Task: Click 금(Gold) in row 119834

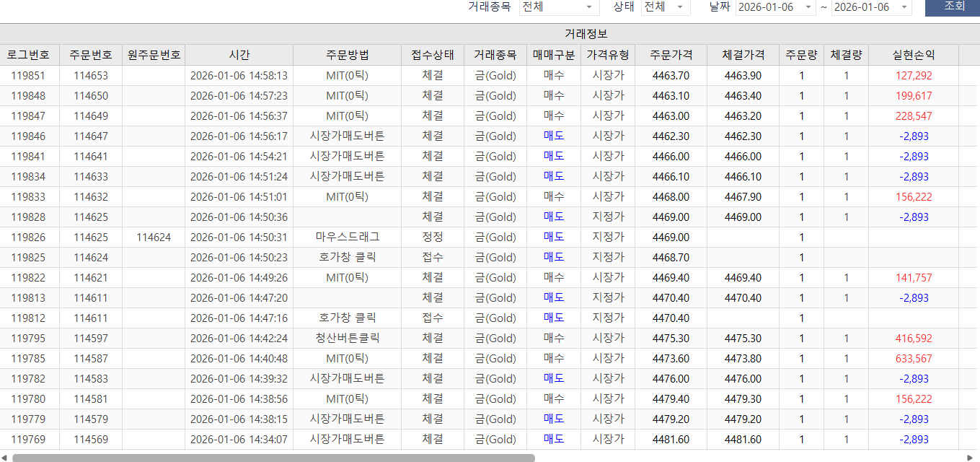Action: [495, 177]
